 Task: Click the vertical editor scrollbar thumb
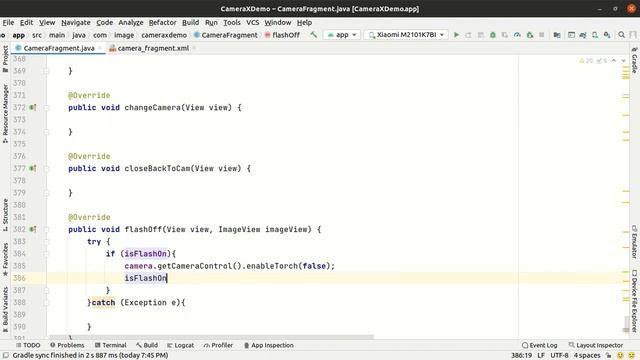pos(626,324)
